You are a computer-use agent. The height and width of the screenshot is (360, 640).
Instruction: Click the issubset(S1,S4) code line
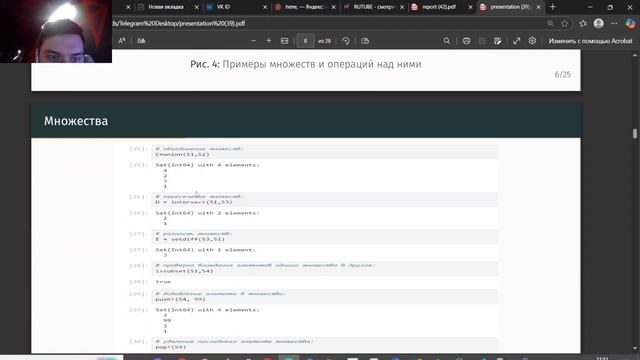tap(184, 271)
